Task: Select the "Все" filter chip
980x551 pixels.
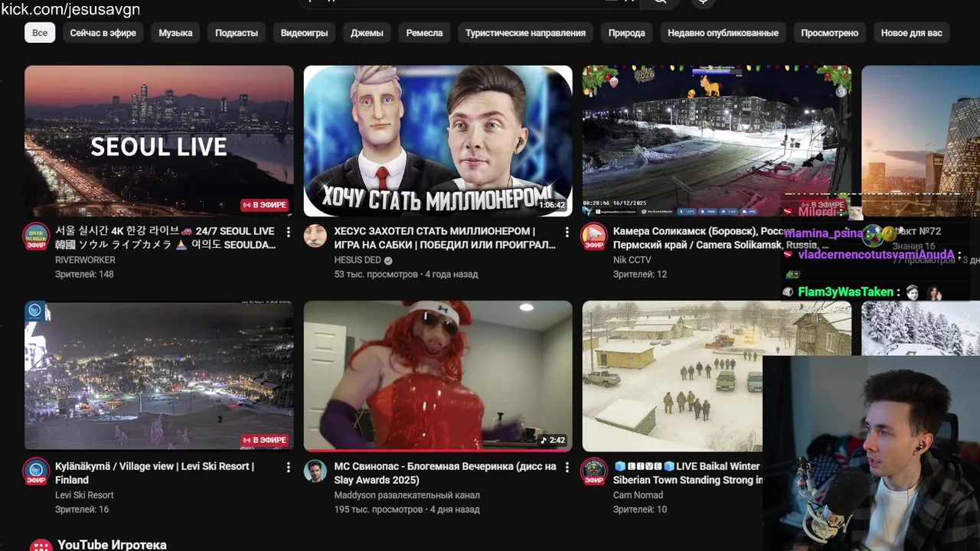Action: pos(40,33)
